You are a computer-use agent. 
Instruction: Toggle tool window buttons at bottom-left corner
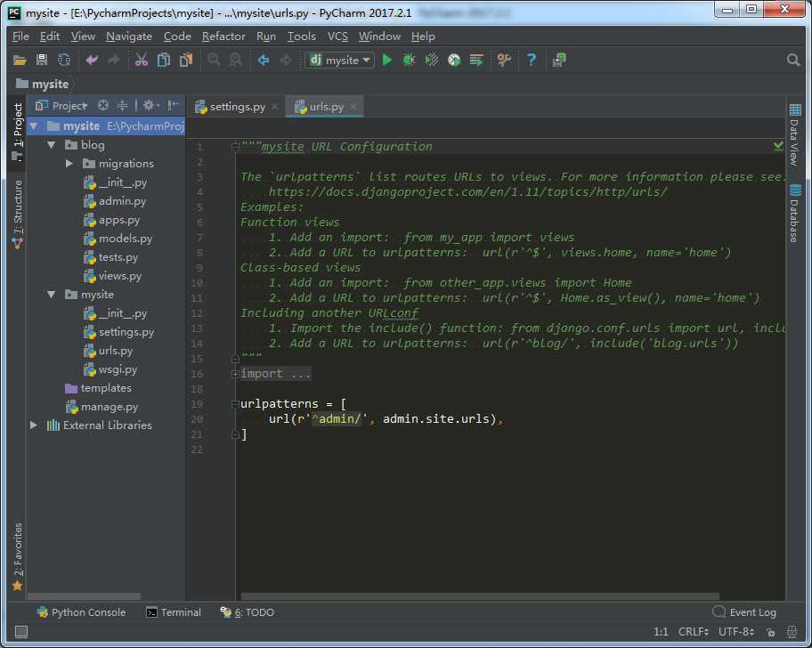20,632
